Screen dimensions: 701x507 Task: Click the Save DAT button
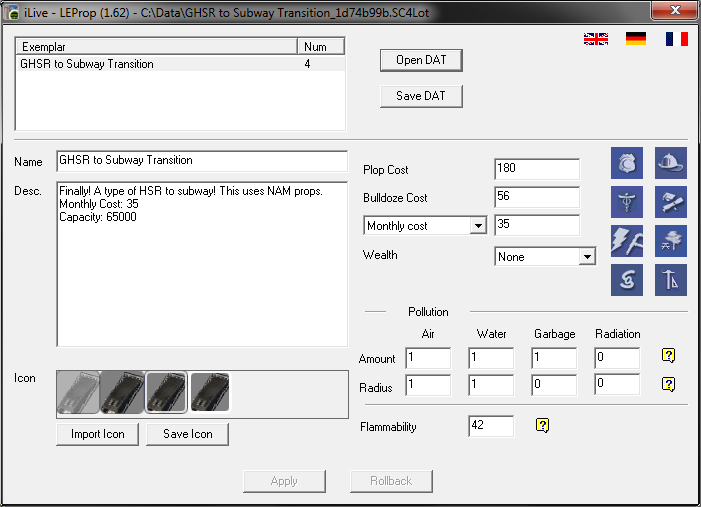421,96
